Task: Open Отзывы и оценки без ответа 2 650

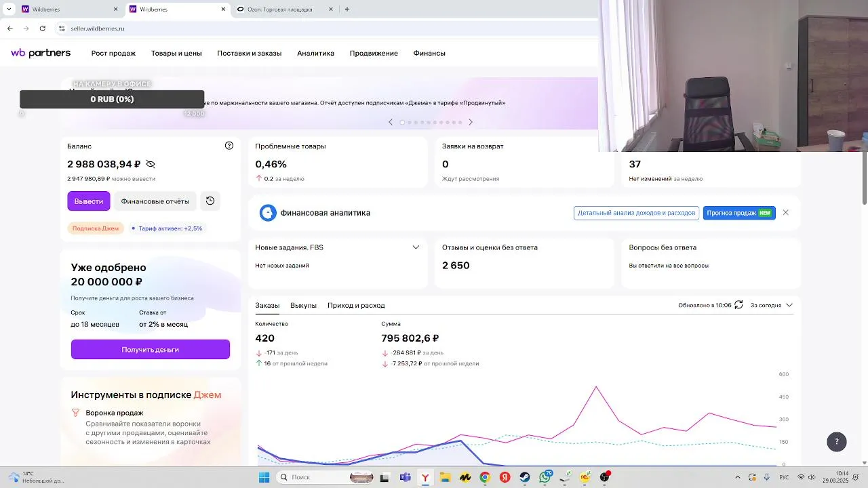Action: point(524,263)
